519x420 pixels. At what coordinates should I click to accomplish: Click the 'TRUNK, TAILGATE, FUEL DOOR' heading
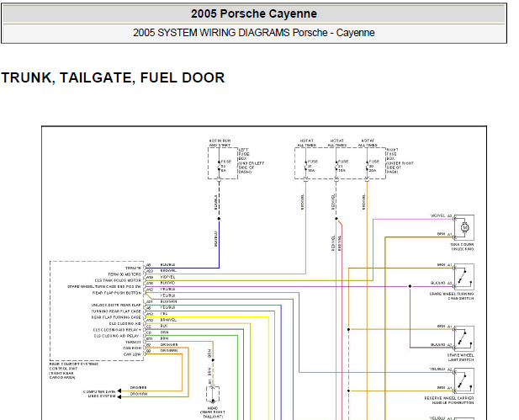[x=113, y=77]
